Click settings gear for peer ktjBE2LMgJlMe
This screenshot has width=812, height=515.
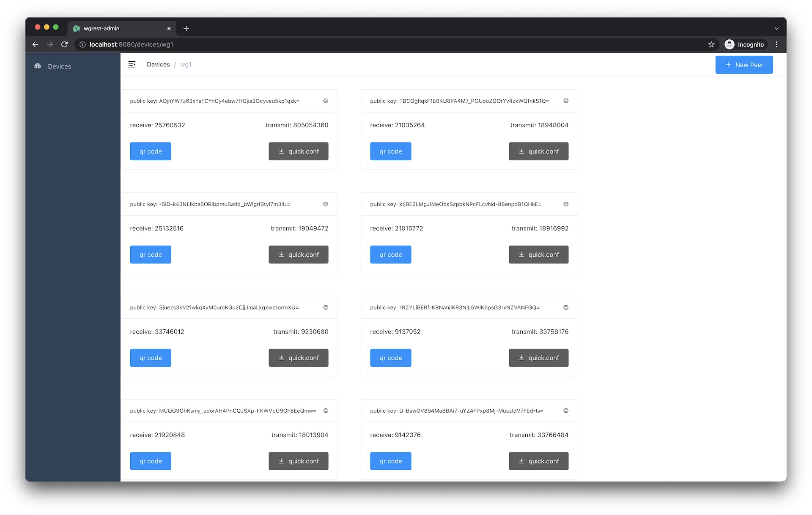click(566, 204)
